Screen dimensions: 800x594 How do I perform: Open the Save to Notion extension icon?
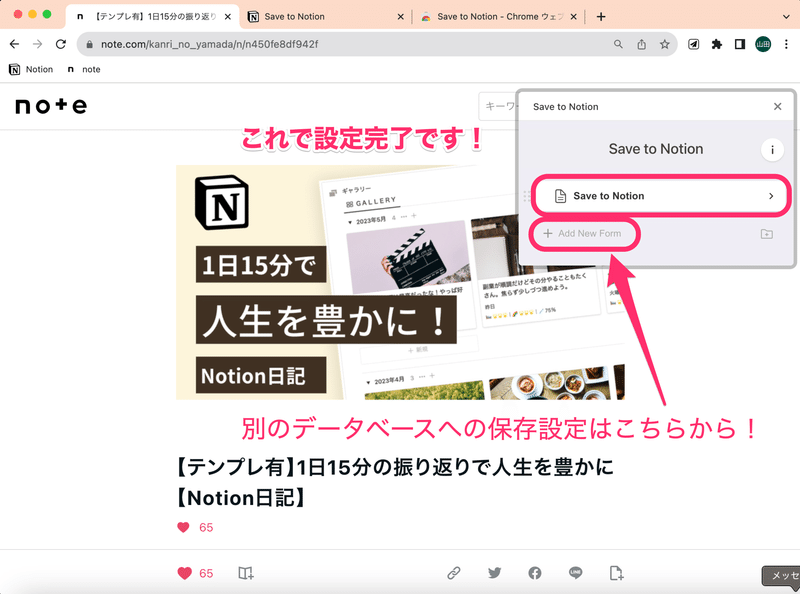click(x=693, y=44)
